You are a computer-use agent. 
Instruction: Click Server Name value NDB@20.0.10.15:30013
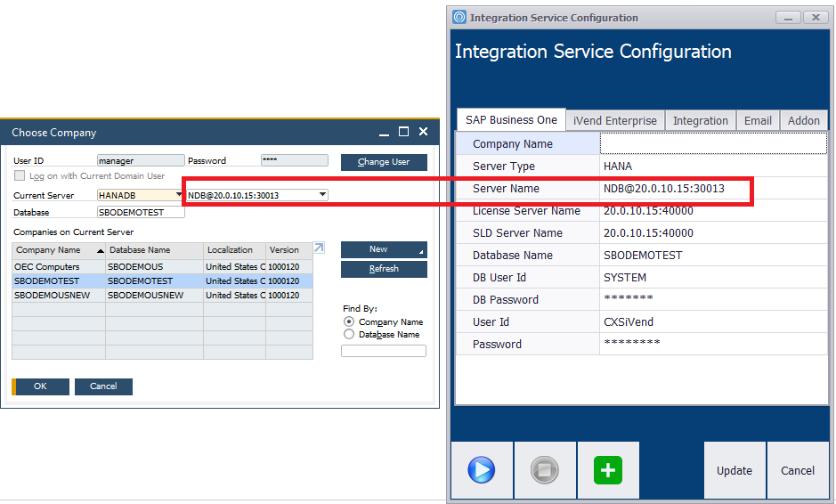tap(713, 189)
